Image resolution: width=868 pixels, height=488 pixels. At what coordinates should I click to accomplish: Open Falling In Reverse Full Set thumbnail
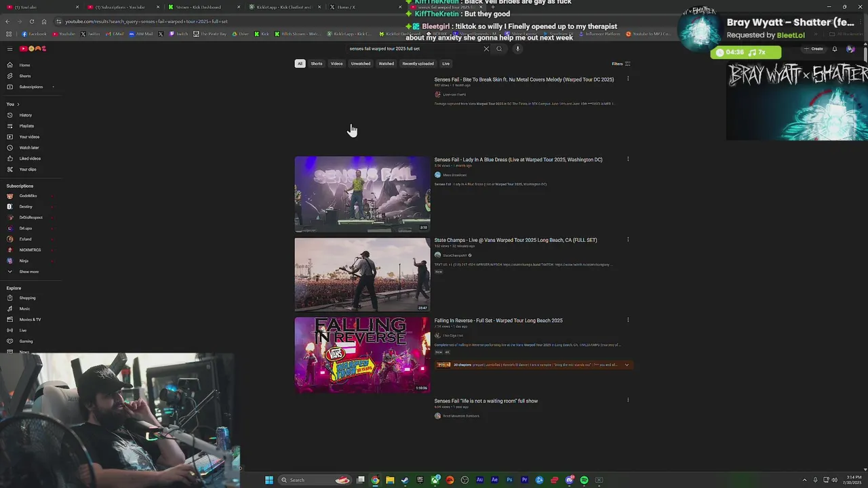(x=362, y=355)
